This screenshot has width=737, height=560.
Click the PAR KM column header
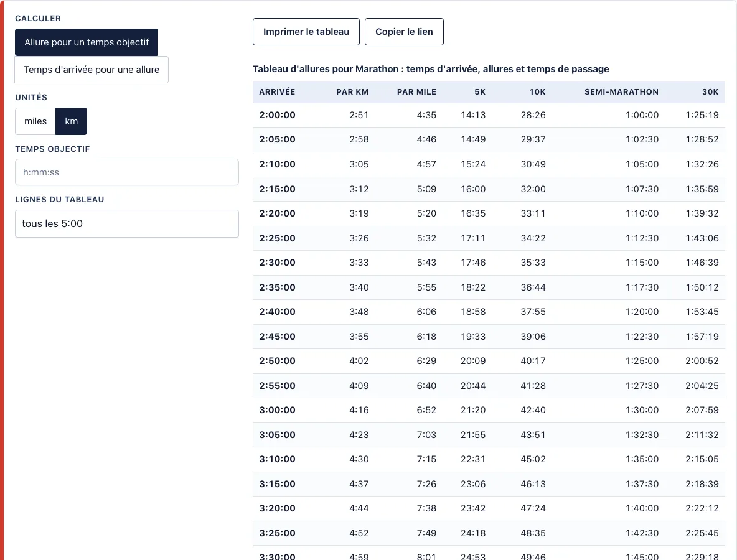(352, 92)
